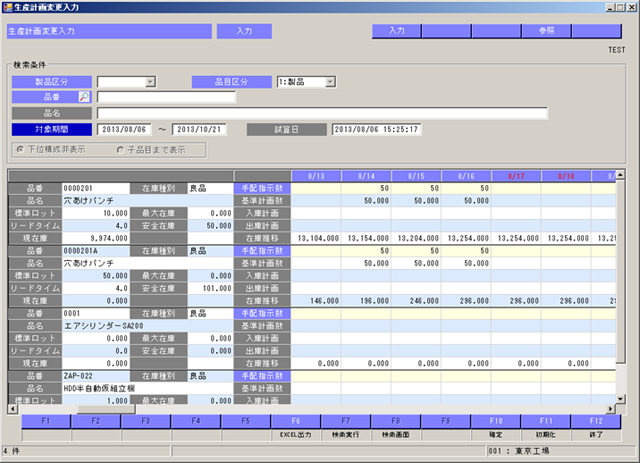Open the 品目区分 dropdown showing 1:製品
The image size is (640, 463).
pyautogui.click(x=330, y=82)
